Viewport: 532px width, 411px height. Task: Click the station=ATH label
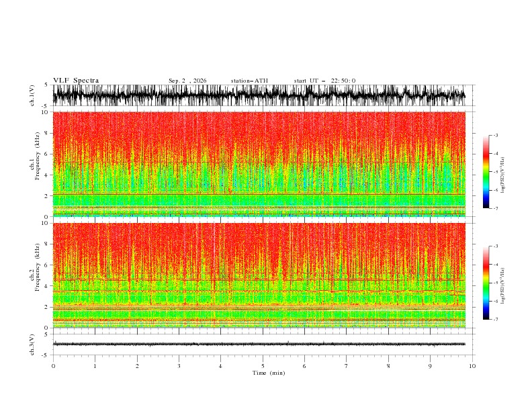[x=249, y=81]
